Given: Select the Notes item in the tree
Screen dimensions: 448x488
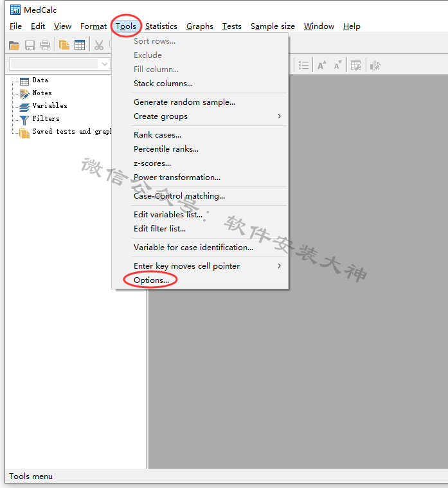Looking at the screenshot, I should pos(42,93).
